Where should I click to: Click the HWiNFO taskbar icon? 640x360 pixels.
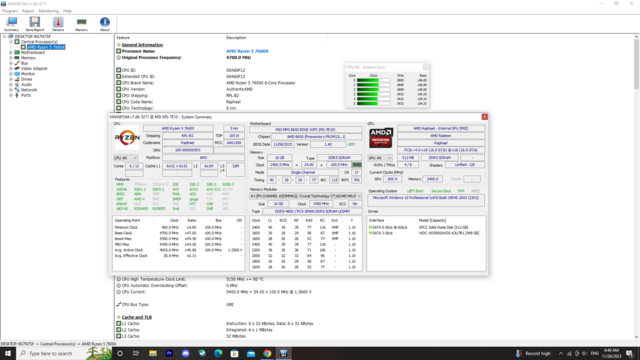point(283,353)
